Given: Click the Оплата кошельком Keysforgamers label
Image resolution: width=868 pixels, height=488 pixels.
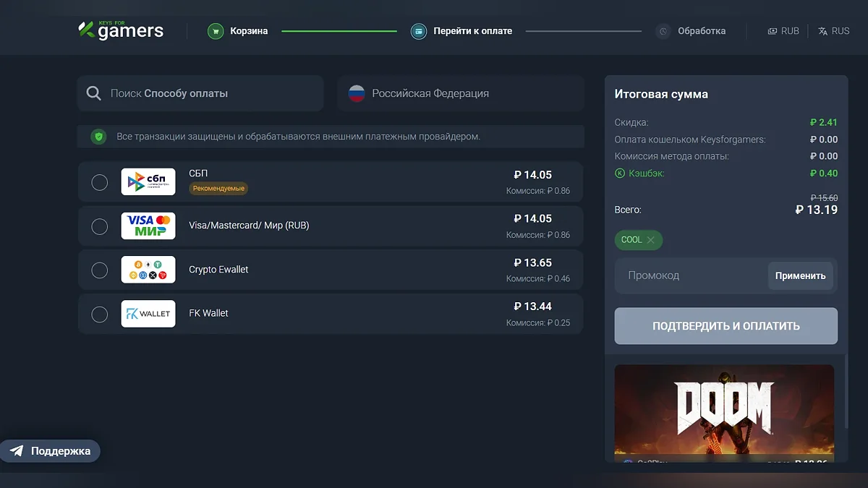Looking at the screenshot, I should coord(690,140).
